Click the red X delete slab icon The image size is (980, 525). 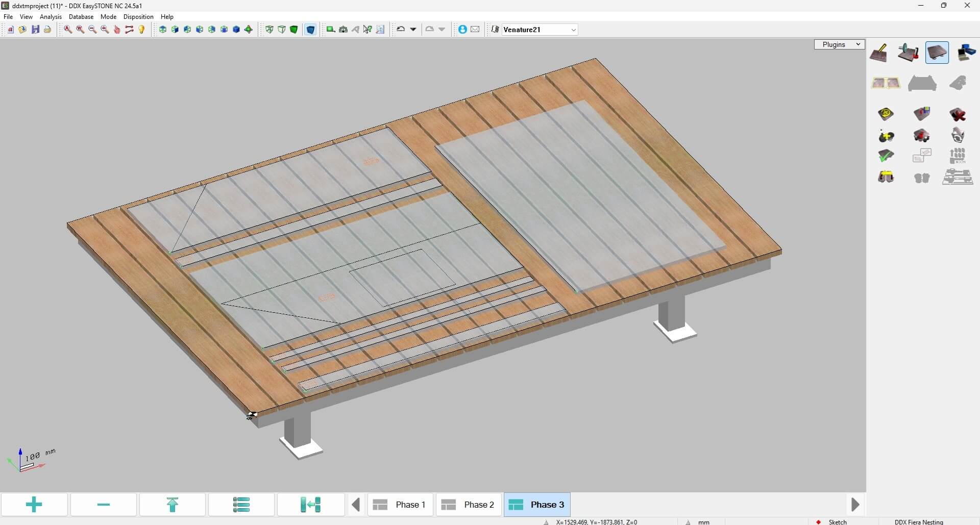point(957,114)
